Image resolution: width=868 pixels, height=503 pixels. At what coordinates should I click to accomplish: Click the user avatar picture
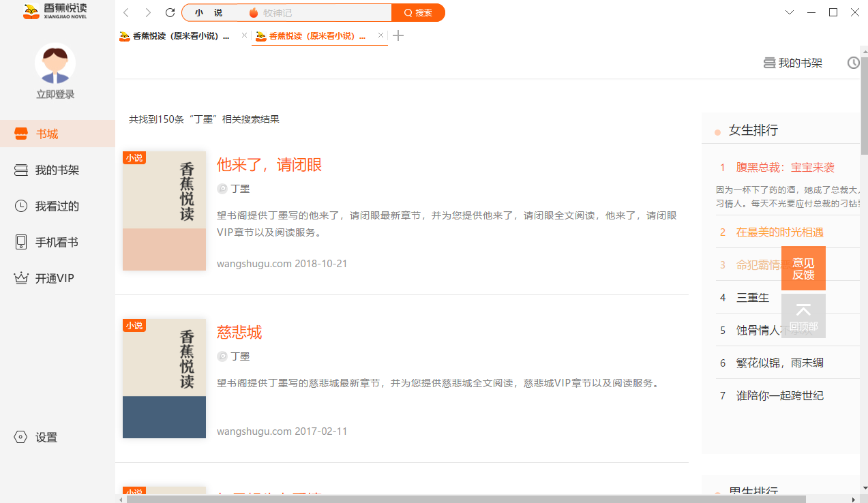coord(55,64)
